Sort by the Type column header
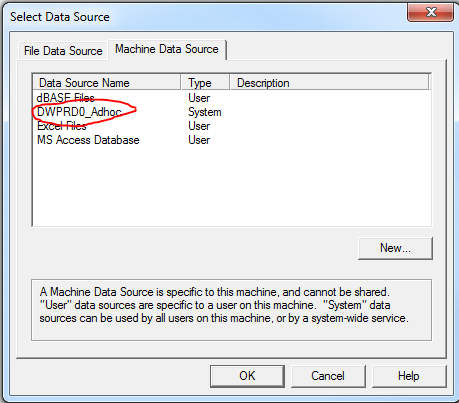The width and height of the screenshot is (459, 403). point(205,83)
